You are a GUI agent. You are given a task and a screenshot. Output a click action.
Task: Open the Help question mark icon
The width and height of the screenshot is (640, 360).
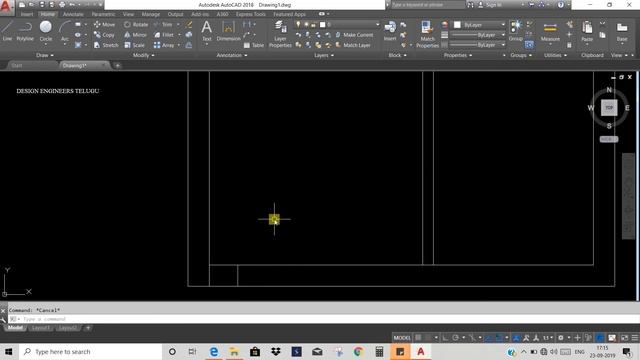561,5
